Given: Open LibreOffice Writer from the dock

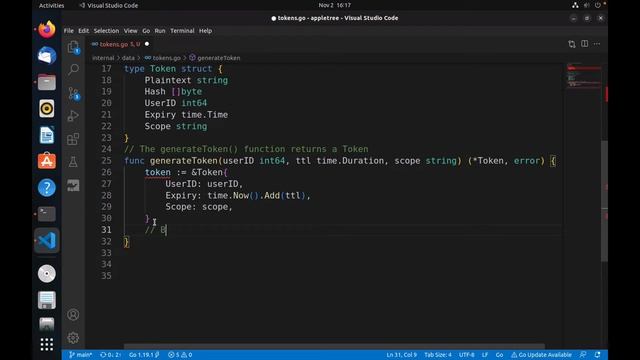Looking at the screenshot, I should 47,135.
